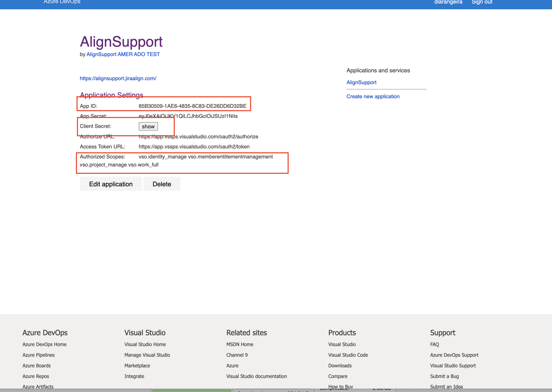Open MSDN Home related site link
Viewport: 552px width, 392px height.
240,344
